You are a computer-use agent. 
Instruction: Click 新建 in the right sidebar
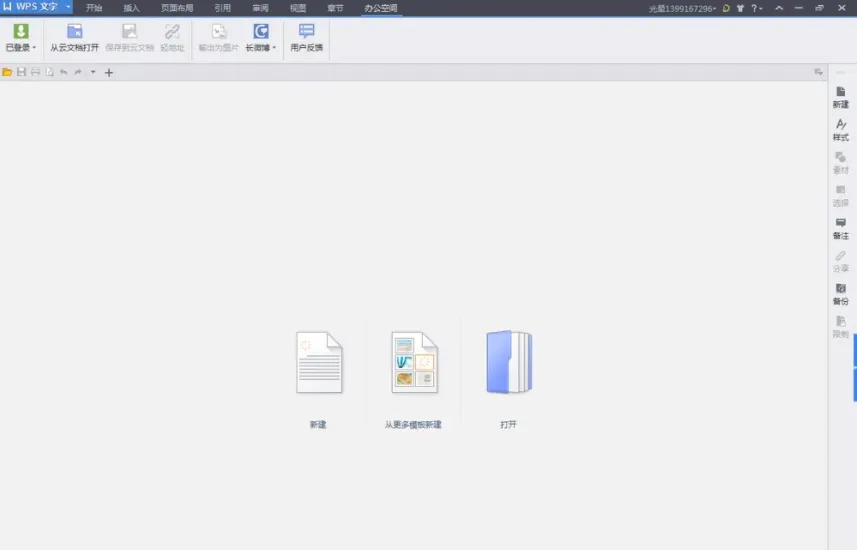[841, 97]
